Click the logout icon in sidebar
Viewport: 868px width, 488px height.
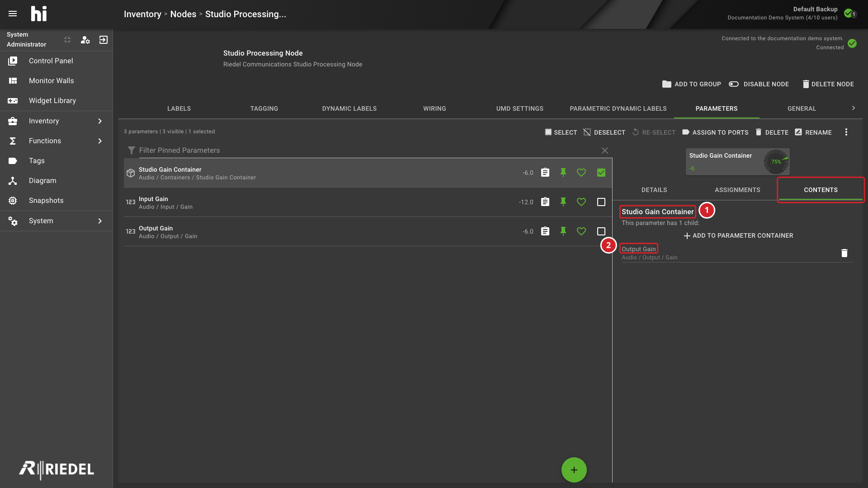tap(104, 40)
